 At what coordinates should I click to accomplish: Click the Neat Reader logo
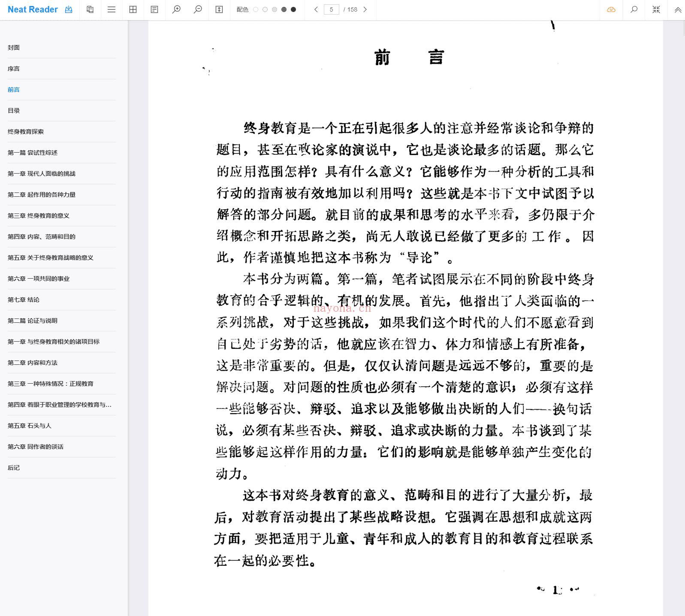coord(33,9)
